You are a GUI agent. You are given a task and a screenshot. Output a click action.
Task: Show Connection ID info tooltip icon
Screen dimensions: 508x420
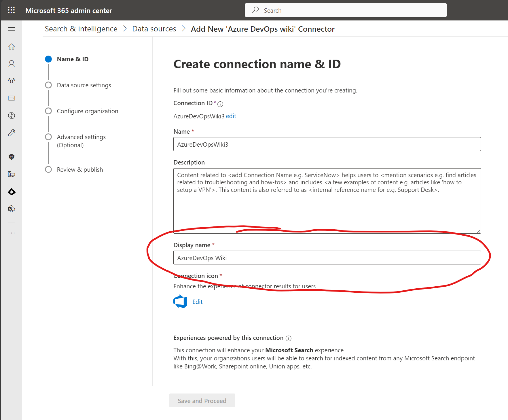pyautogui.click(x=220, y=104)
